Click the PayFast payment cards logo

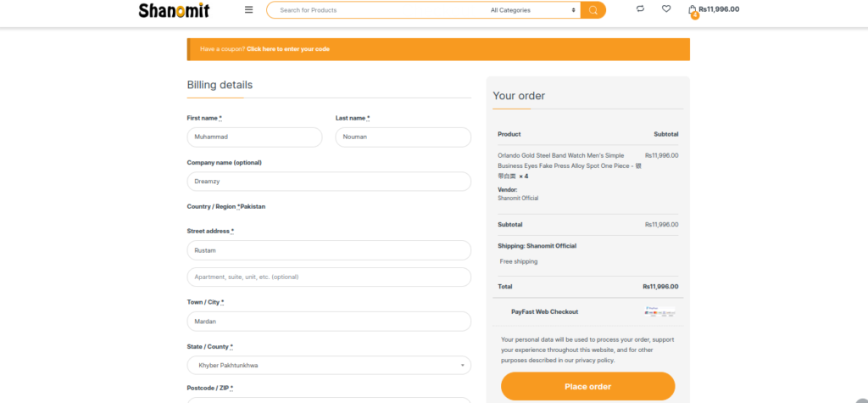[659, 311]
